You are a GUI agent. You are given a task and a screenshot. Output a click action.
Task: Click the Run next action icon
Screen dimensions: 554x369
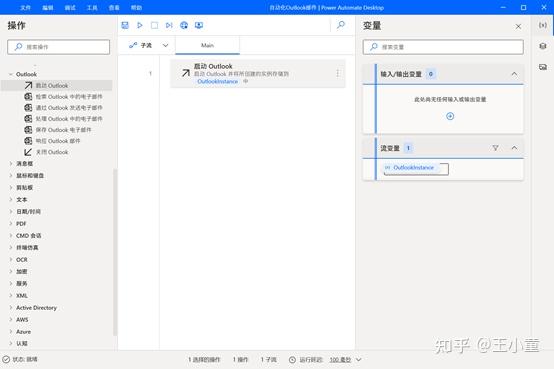point(169,25)
